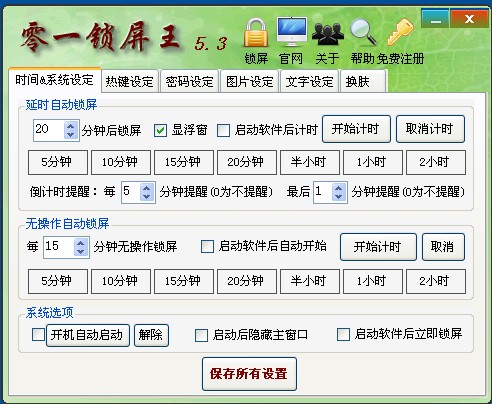Image resolution: width=492 pixels, height=404 pixels.
Task: Click the 取消计时 button
Action: (430, 129)
